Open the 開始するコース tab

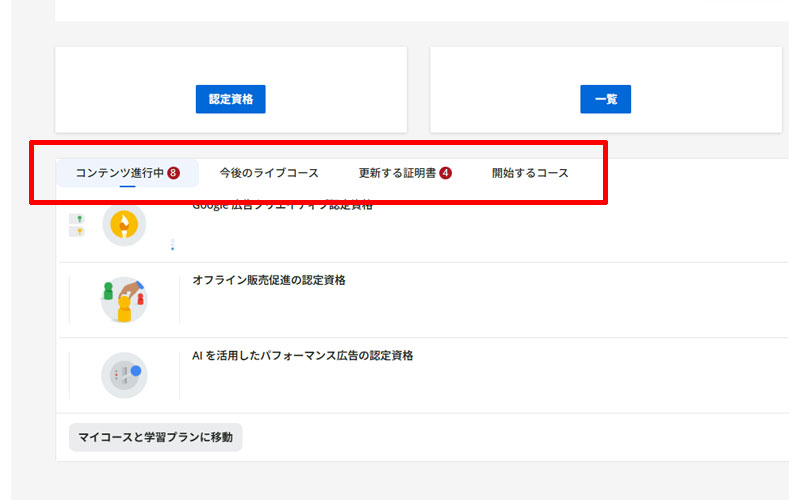[530, 173]
